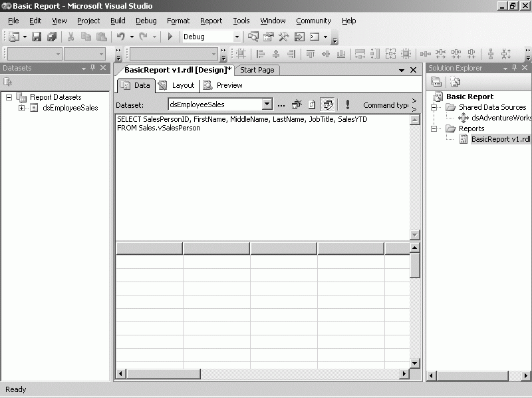Toggle the Solution Explorer auto-hide pin
Viewport: 532px width, 398px height.
click(514, 68)
